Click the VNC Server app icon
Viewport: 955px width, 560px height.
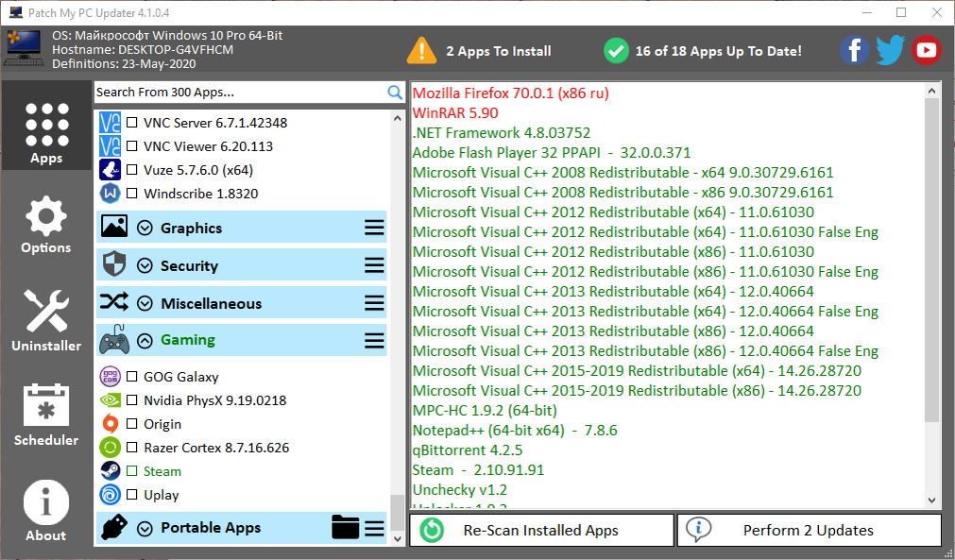[110, 123]
